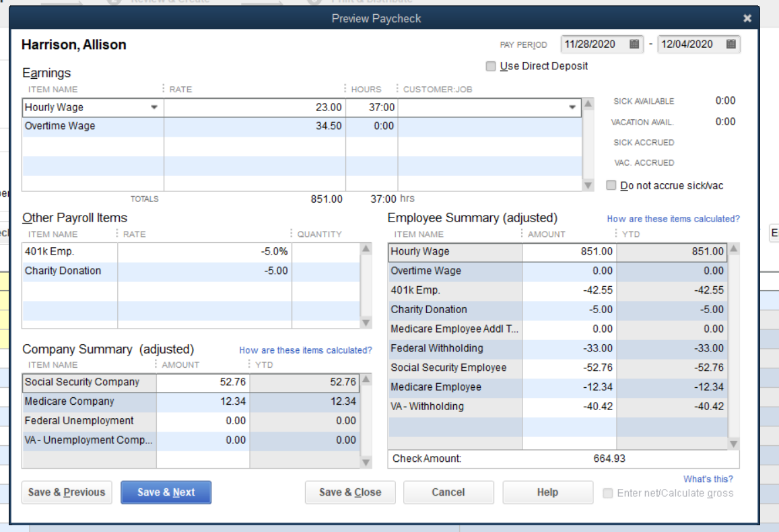
Task: Select the 401k Emp. payroll item
Action: (70, 251)
